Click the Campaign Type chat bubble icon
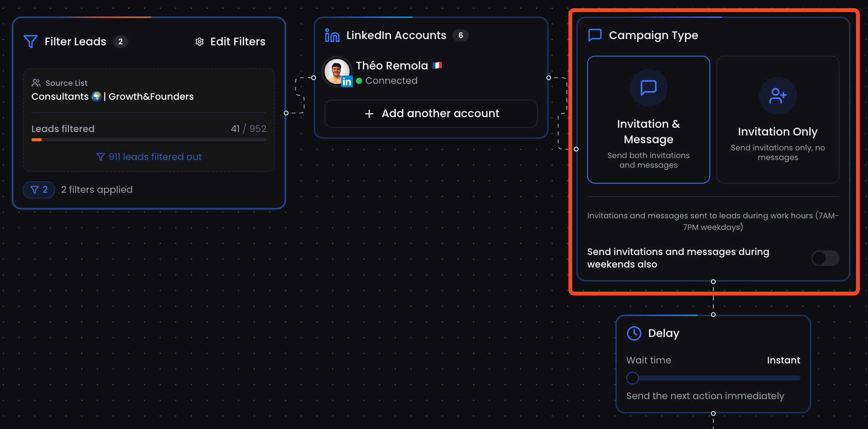Screen dimensions: 868x429 (595, 35)
